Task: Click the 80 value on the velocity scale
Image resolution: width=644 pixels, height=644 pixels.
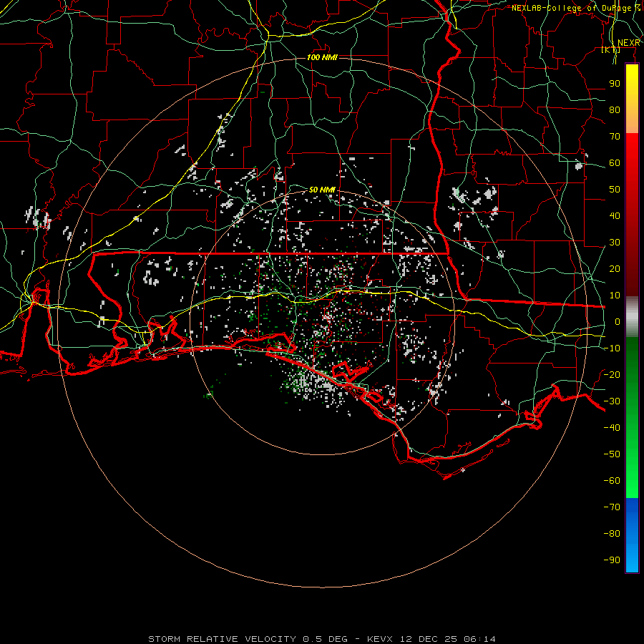Action: pos(615,109)
